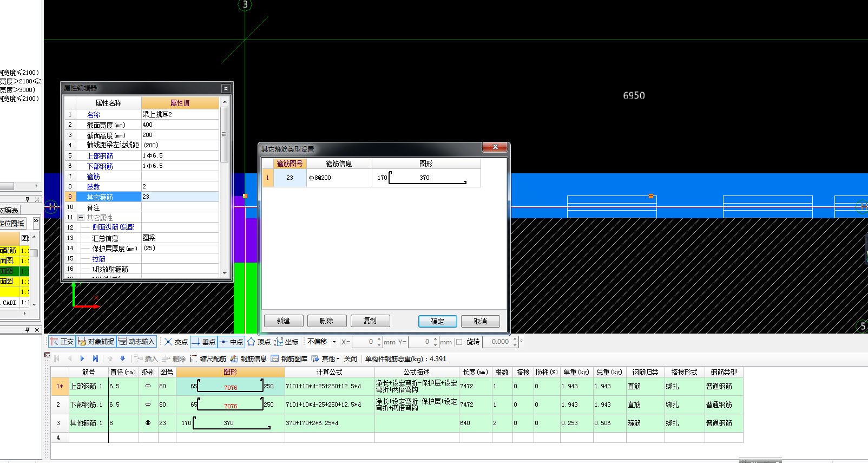The width and height of the screenshot is (868, 463).
Task: Pin the left drawing panel
Action: click(27, 199)
